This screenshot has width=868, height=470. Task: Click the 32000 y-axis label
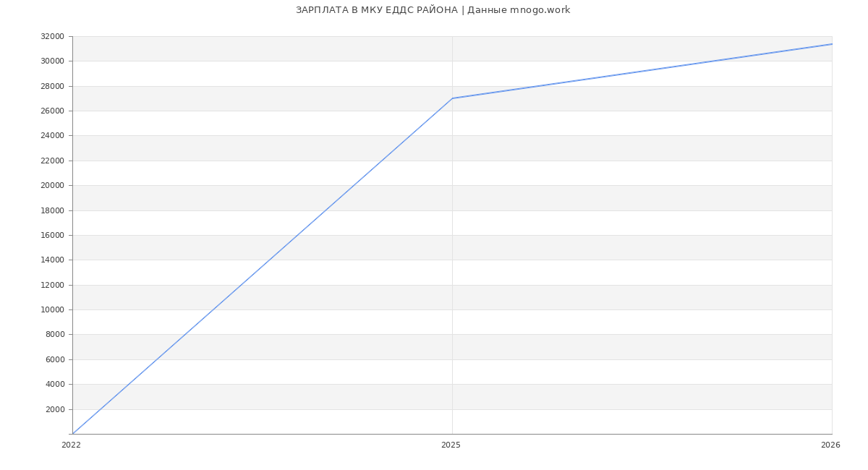coord(52,36)
